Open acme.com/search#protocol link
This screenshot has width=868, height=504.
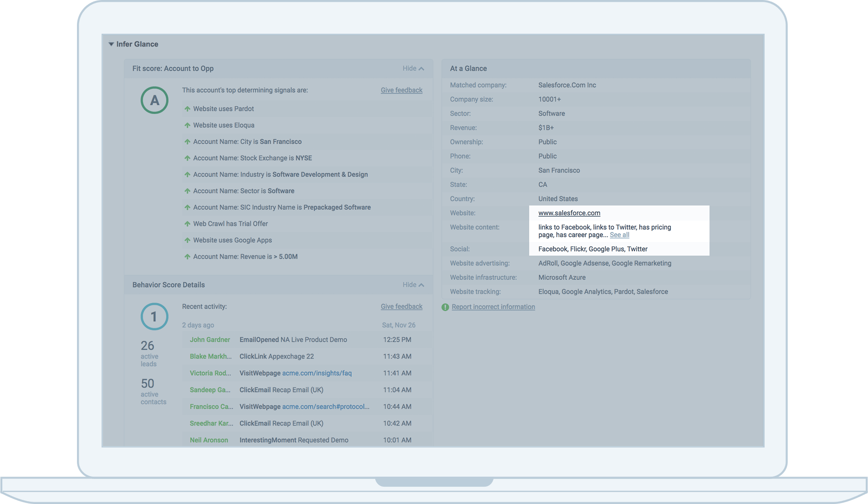326,406
